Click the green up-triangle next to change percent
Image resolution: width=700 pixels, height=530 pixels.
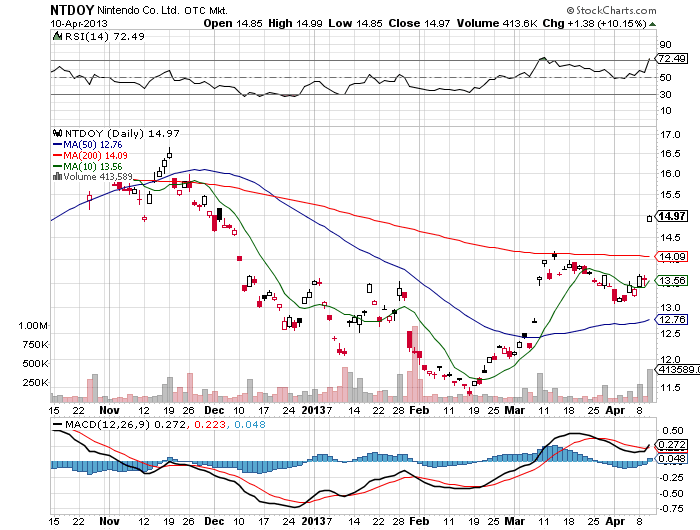[x=652, y=24]
